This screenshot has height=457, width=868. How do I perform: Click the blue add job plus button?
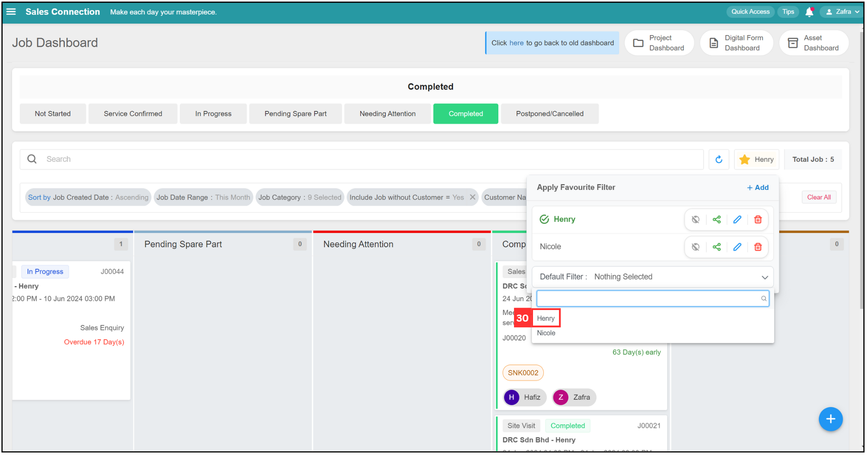pos(830,419)
